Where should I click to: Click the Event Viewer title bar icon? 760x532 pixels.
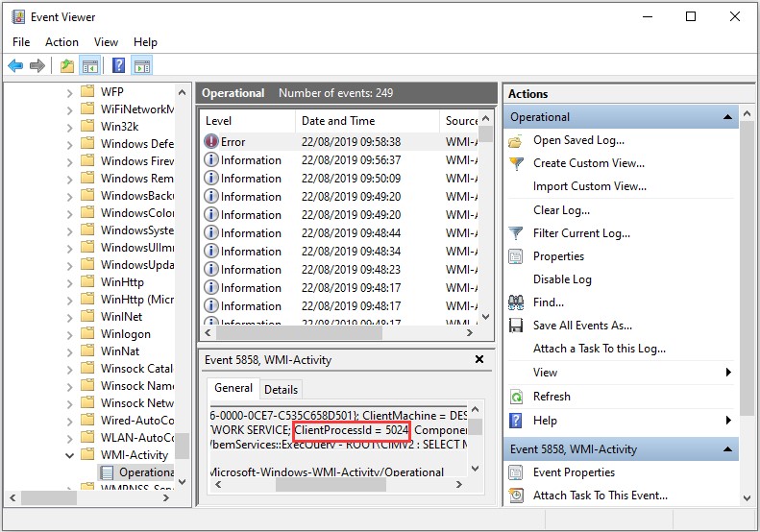coord(17,17)
